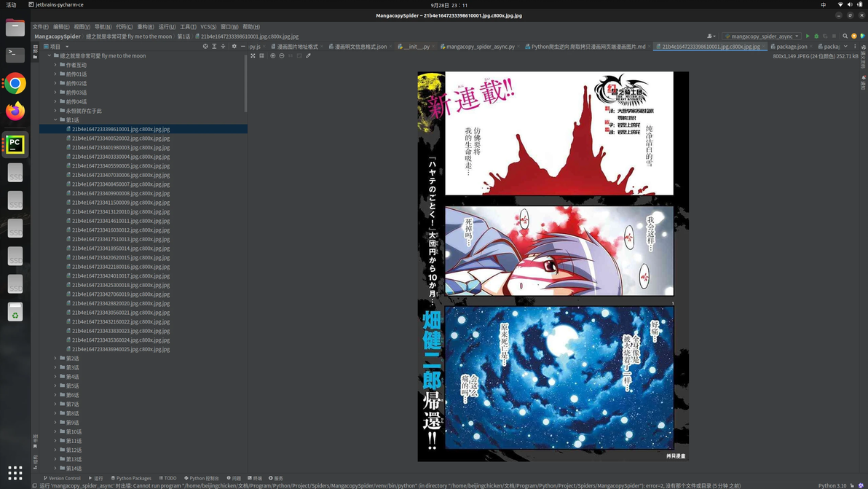
Task: Open the run configuration dropdown mangacopy_spider_async
Action: point(762,36)
